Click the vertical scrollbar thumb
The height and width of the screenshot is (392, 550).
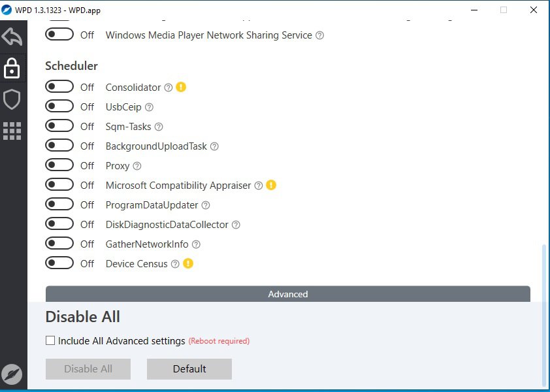pyautogui.click(x=544, y=314)
